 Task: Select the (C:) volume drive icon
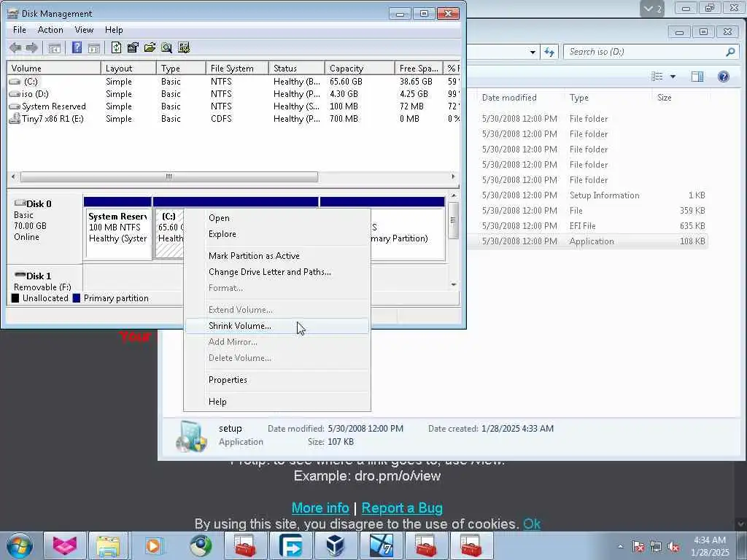point(15,82)
